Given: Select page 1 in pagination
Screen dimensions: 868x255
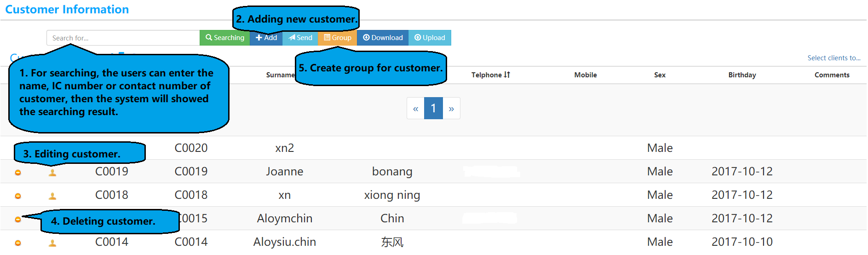Looking at the screenshot, I should [x=433, y=108].
